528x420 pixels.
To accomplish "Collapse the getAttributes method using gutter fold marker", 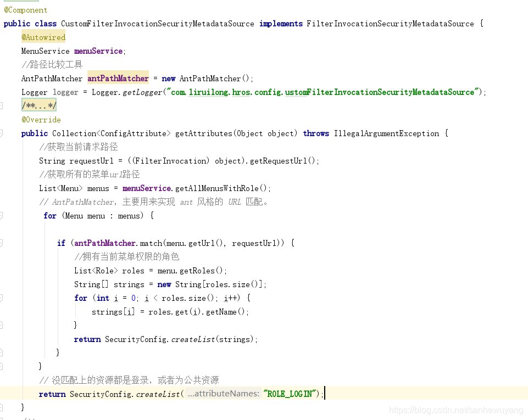I will click(1, 133).
